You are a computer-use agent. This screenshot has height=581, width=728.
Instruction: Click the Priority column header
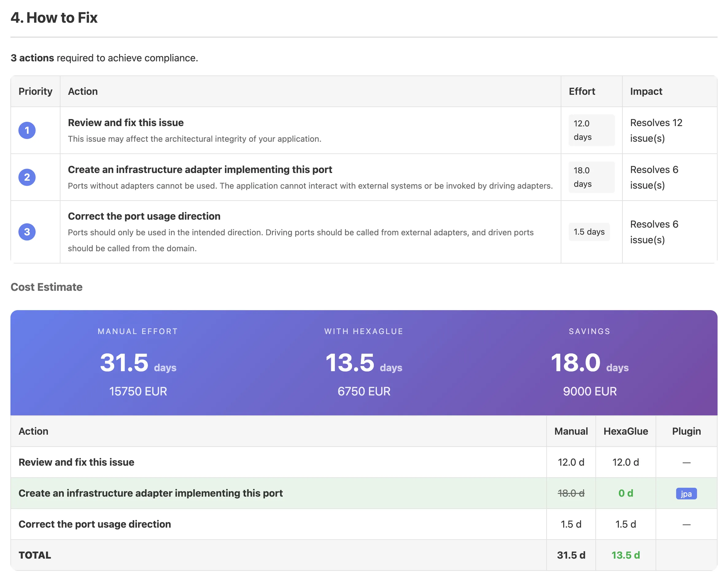pyautogui.click(x=36, y=91)
